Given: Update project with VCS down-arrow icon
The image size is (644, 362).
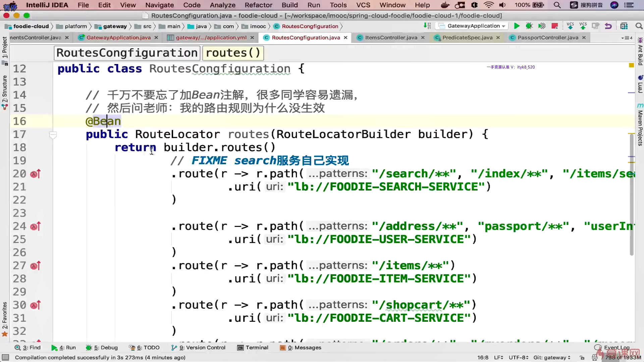Looking at the screenshot, I should click(x=570, y=26).
